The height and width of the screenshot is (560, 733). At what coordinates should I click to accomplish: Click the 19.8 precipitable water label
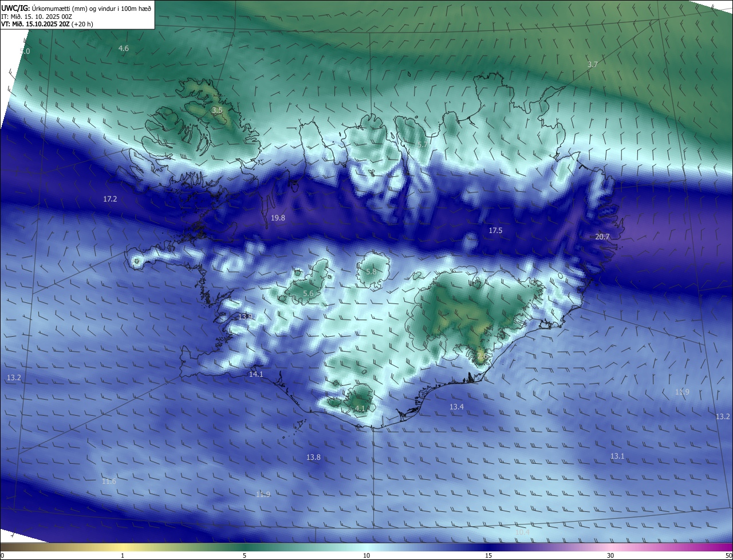278,218
